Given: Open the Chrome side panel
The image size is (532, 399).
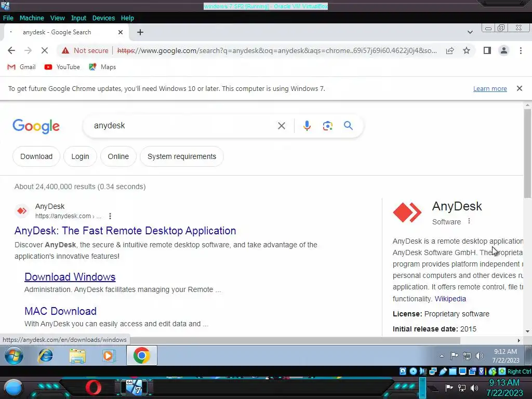Looking at the screenshot, I should click(487, 50).
